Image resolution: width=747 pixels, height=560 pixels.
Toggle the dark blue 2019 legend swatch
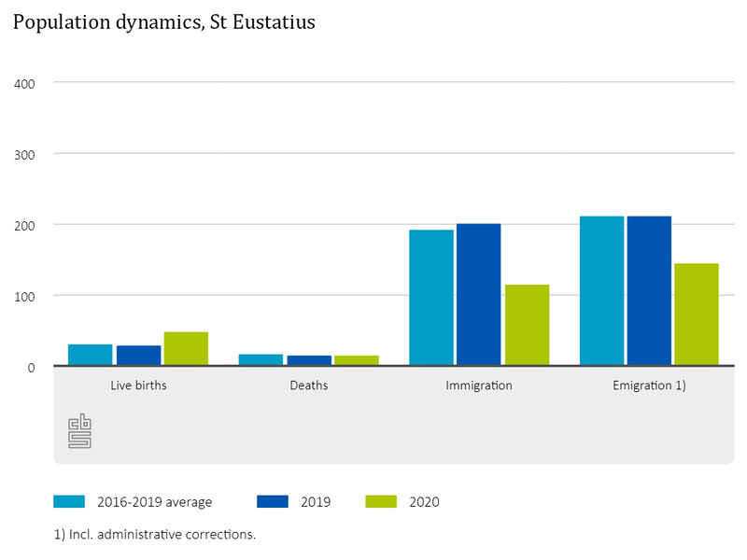tap(272, 502)
